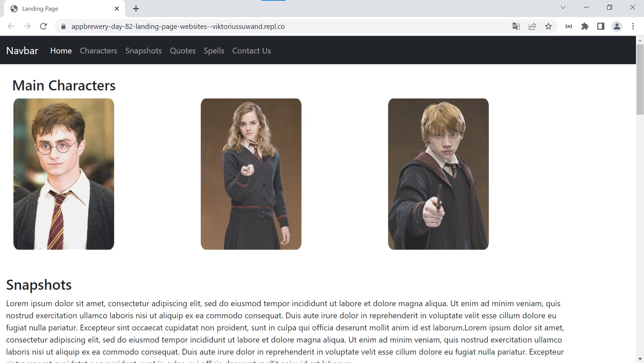Screen dimensions: 644x363
Task: Click the scrollbar down arrow
Action: (x=640, y=359)
